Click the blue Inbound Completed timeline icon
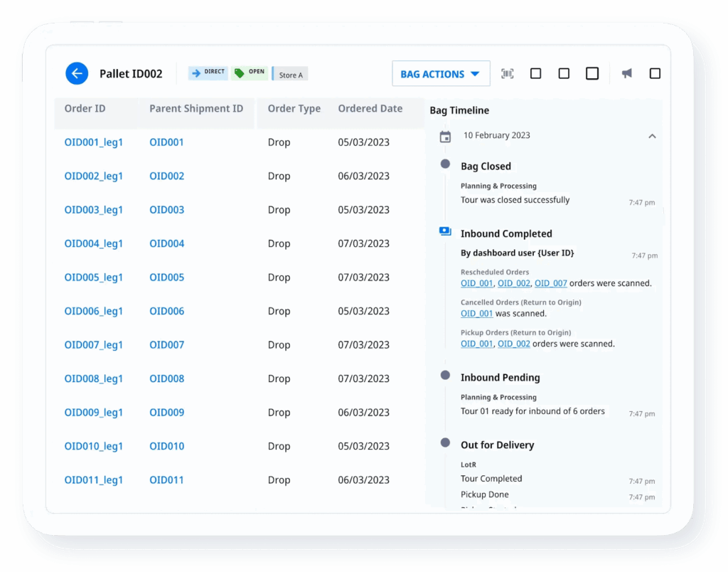Viewport: 728px width, 572px height. (445, 231)
